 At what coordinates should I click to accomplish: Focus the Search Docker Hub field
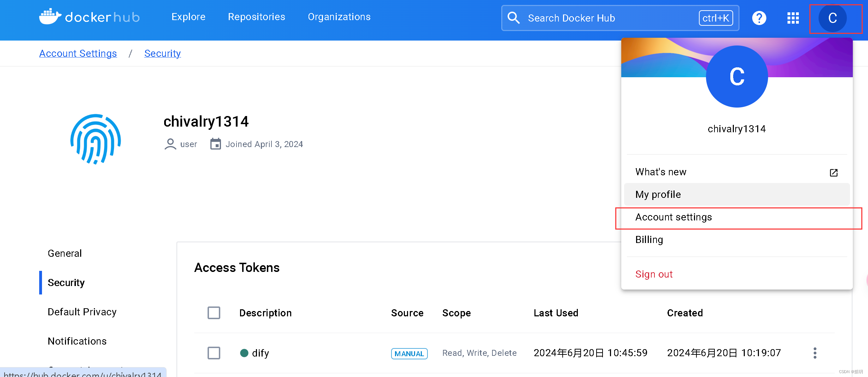click(x=620, y=18)
